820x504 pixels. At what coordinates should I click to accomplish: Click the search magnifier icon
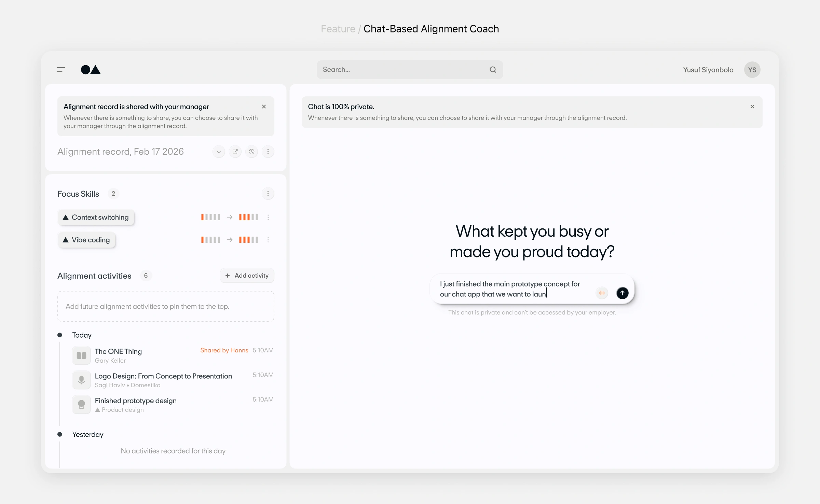click(x=493, y=70)
